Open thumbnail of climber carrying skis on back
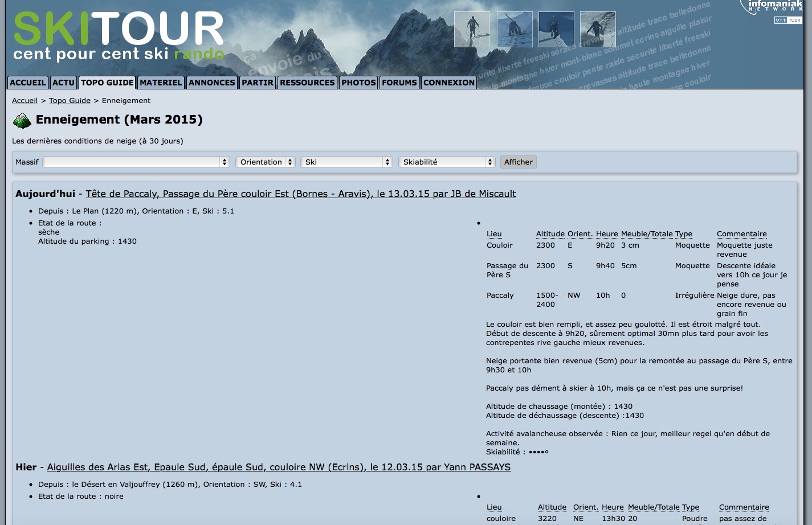Image resolution: width=812 pixels, height=525 pixels. (515, 29)
